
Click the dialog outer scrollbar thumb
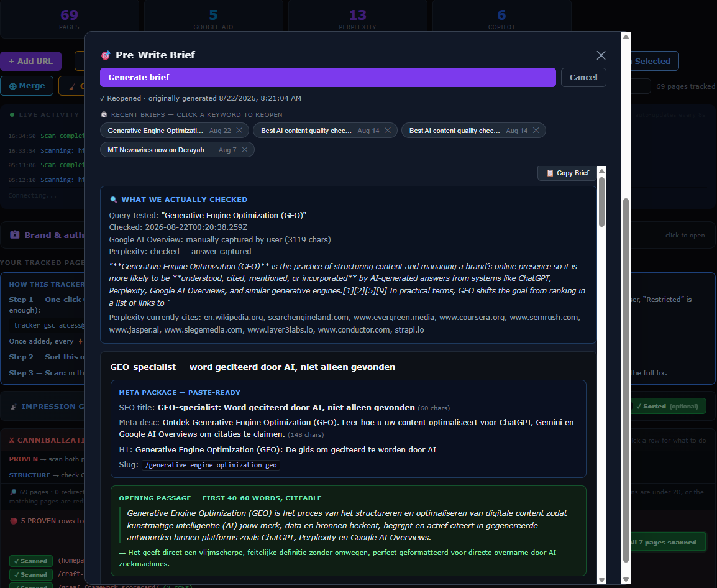point(626,380)
